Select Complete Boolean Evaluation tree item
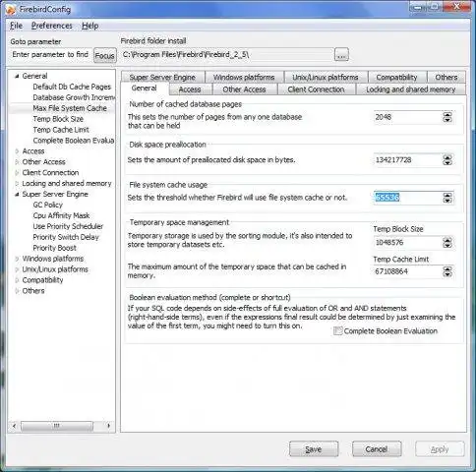 (x=74, y=141)
